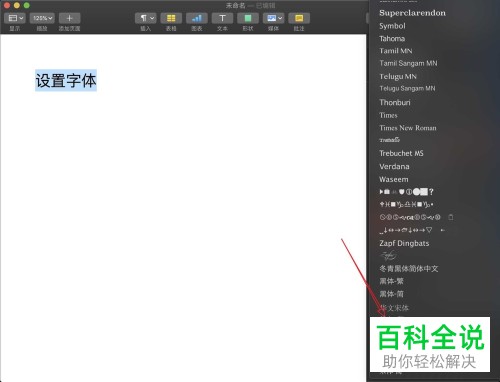Pick the symbol font row ending with question mark
The image size is (500, 382).
point(406,192)
